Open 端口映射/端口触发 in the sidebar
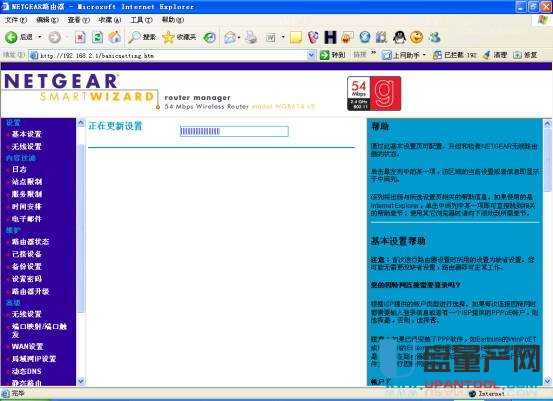This screenshot has width=553, height=401. pos(39,330)
